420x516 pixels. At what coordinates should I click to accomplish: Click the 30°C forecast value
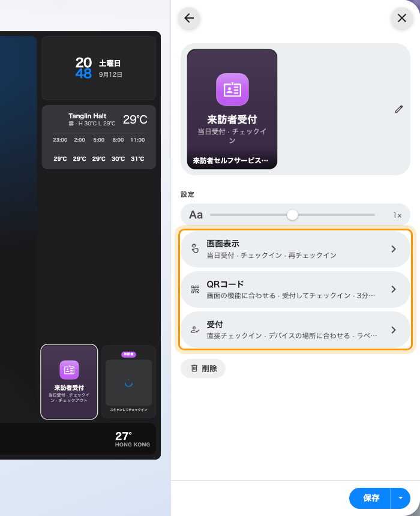[x=118, y=159]
